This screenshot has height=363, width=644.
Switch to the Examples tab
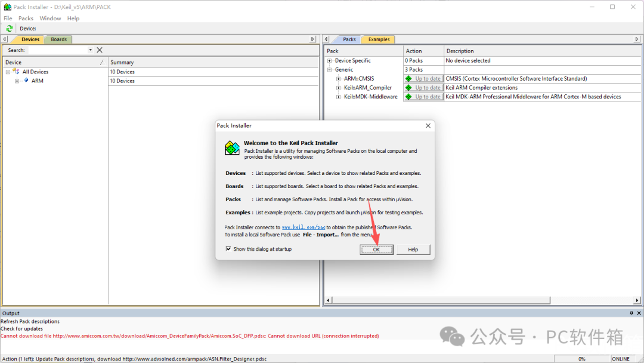[x=379, y=39]
